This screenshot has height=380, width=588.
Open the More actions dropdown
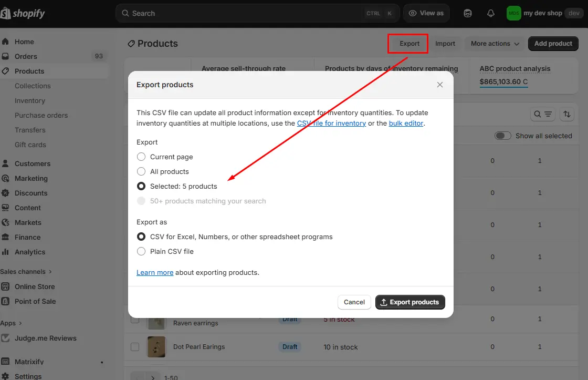[x=493, y=44]
